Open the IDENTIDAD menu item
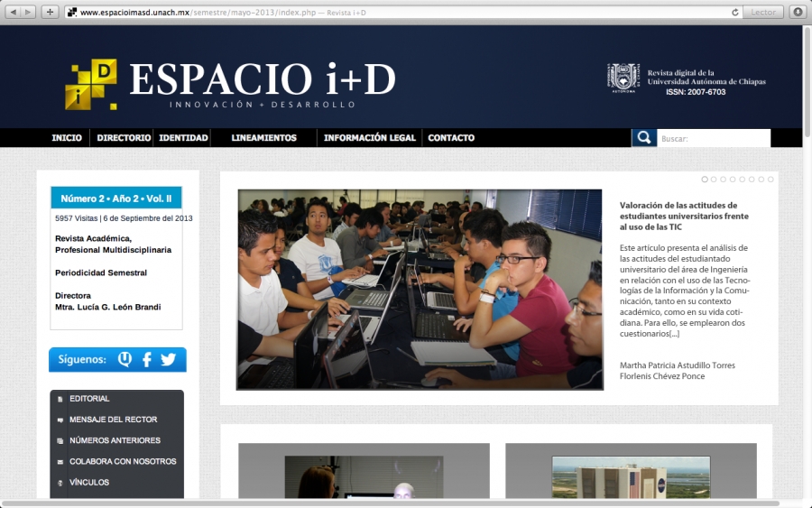812x508 pixels. tap(183, 138)
